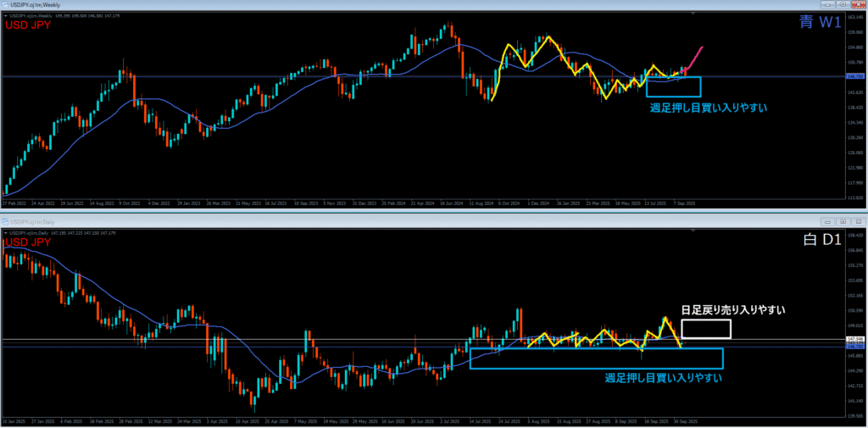Select the 146.750 price label on the Weekly axis
The image size is (868, 428).
point(855,76)
